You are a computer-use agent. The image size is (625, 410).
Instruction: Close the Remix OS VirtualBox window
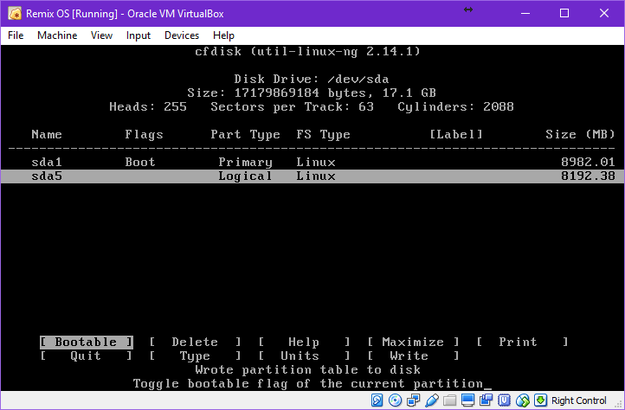pos(604,13)
